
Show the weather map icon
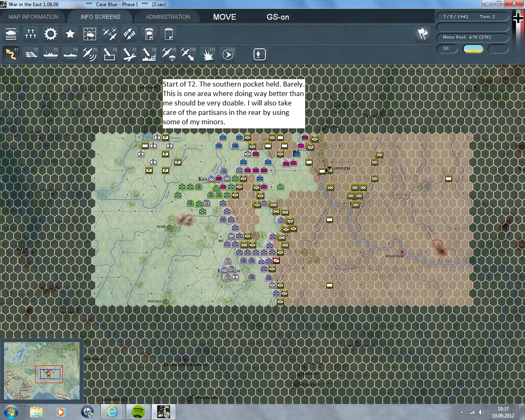pos(90,34)
